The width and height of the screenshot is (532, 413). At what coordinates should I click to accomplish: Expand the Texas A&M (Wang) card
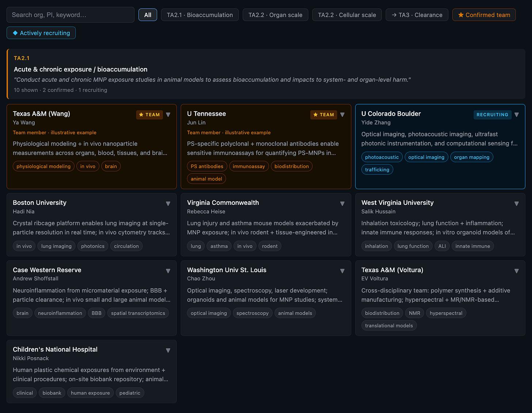[168, 114]
